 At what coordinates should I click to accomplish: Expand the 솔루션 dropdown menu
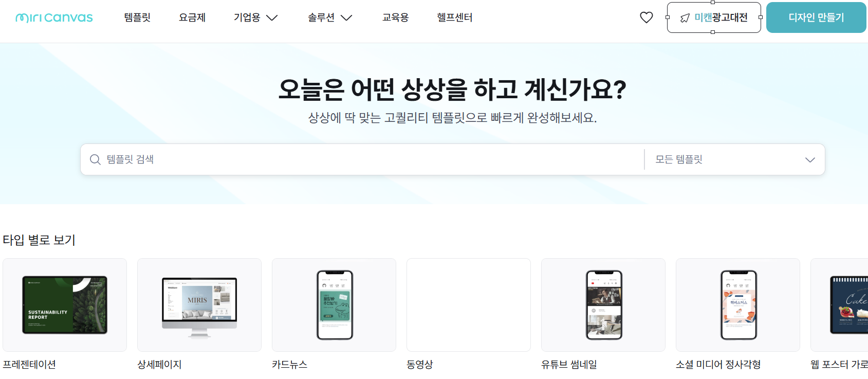330,17
